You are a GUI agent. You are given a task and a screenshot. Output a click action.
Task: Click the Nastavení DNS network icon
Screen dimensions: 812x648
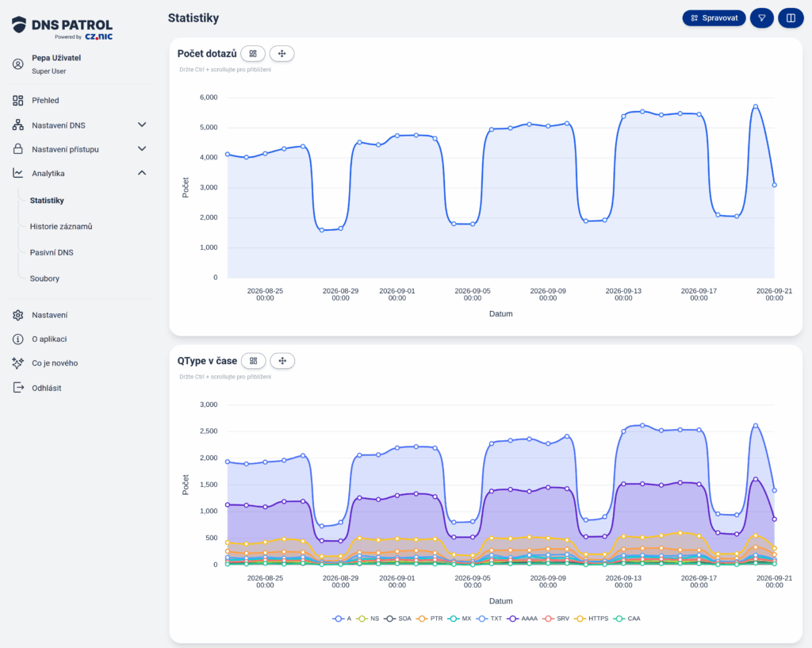(x=18, y=125)
